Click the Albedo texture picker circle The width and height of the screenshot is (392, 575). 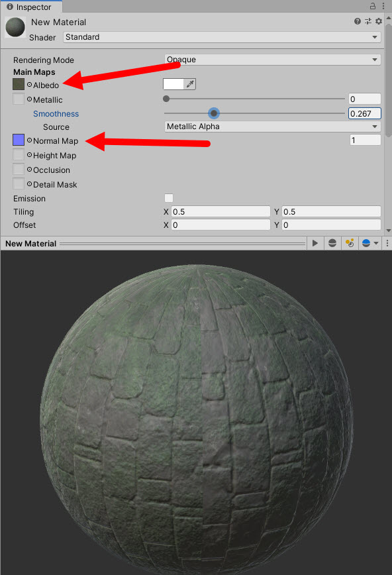tap(29, 85)
